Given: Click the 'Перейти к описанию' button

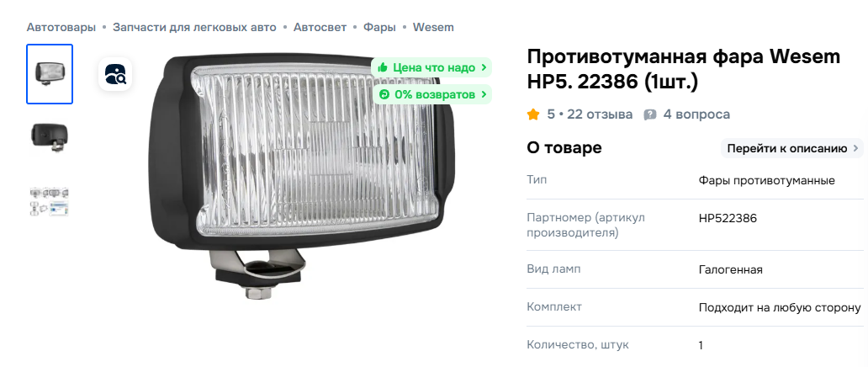Looking at the screenshot, I should click(x=791, y=149).
